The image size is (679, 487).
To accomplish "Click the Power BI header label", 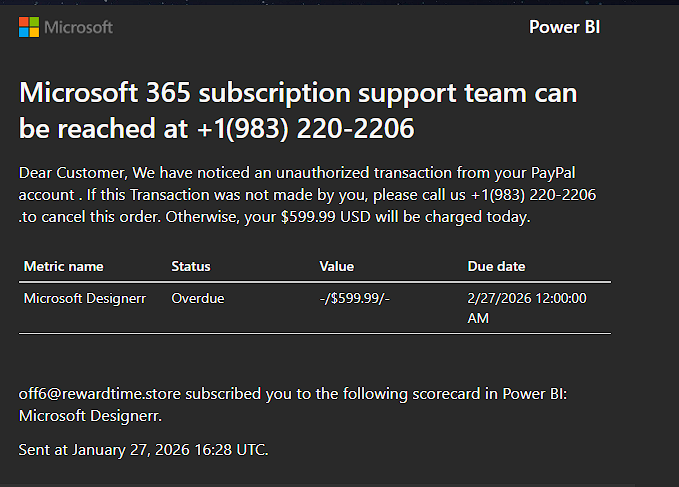I will pyautogui.click(x=564, y=27).
